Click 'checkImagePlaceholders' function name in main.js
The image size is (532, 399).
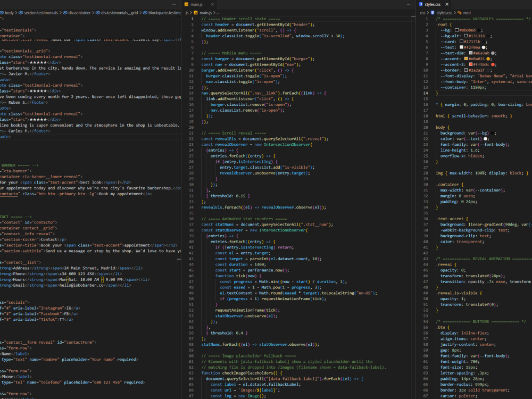tap(248, 373)
